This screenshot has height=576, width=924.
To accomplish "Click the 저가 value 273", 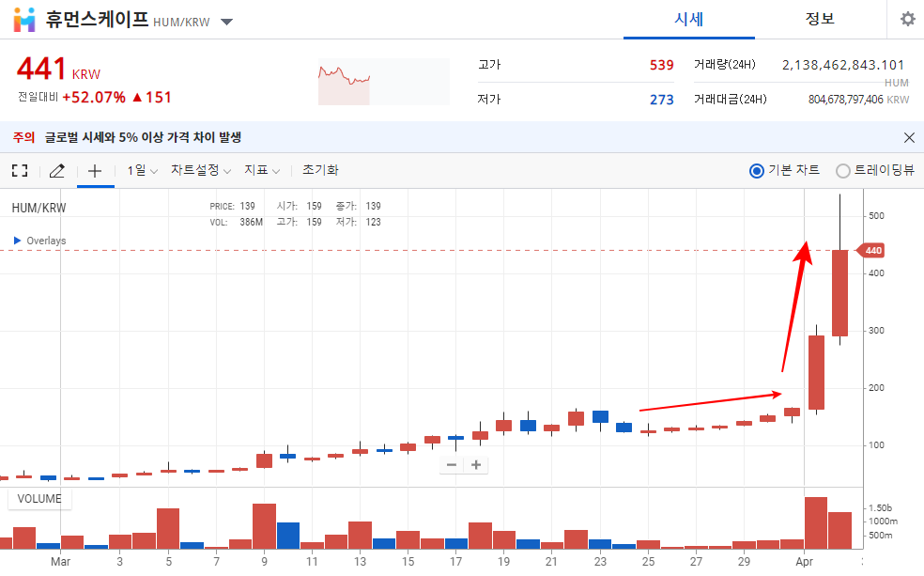I will coord(661,100).
